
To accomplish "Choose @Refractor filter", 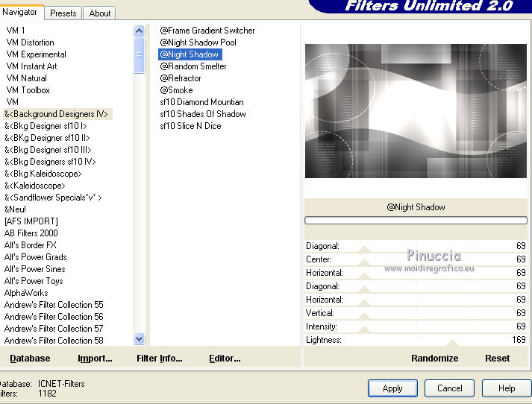I will [x=181, y=78].
